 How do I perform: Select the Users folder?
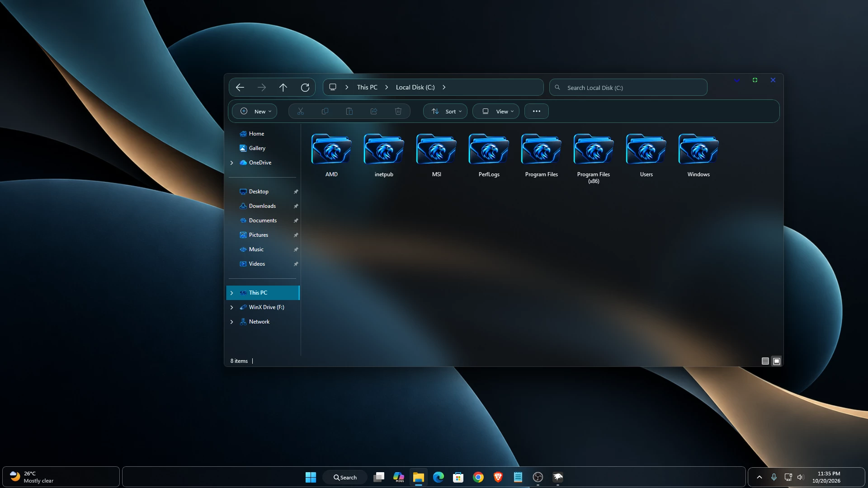click(646, 155)
